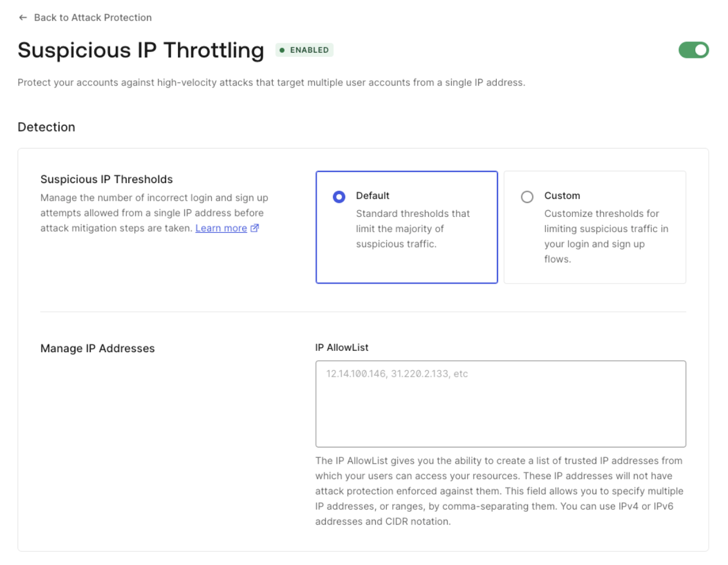The height and width of the screenshot is (565, 728).
Task: Choose the Default card with standard thresholds
Action: pyautogui.click(x=407, y=227)
